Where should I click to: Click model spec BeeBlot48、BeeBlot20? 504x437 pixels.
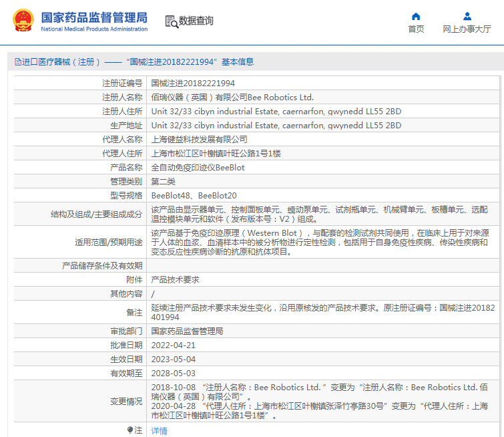[194, 196]
